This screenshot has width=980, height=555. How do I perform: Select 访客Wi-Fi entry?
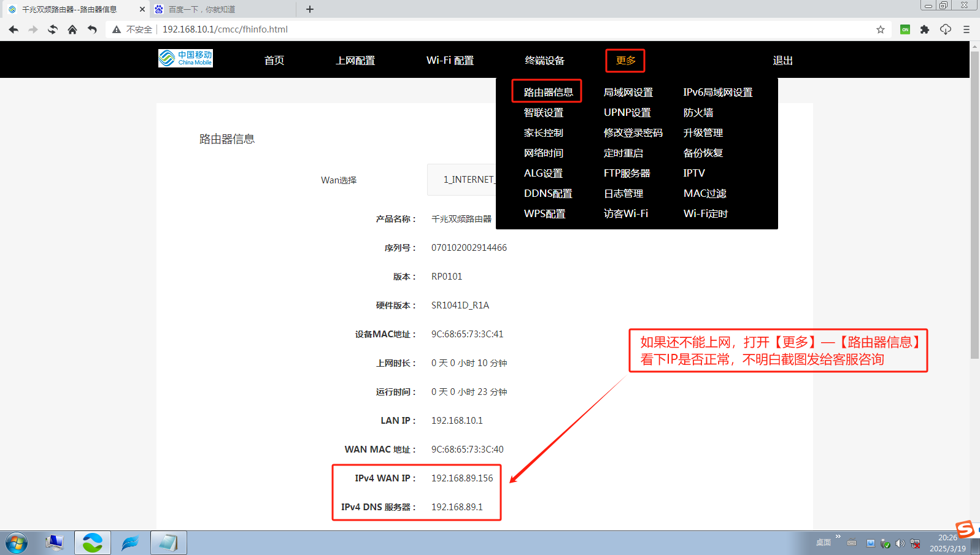tap(626, 213)
